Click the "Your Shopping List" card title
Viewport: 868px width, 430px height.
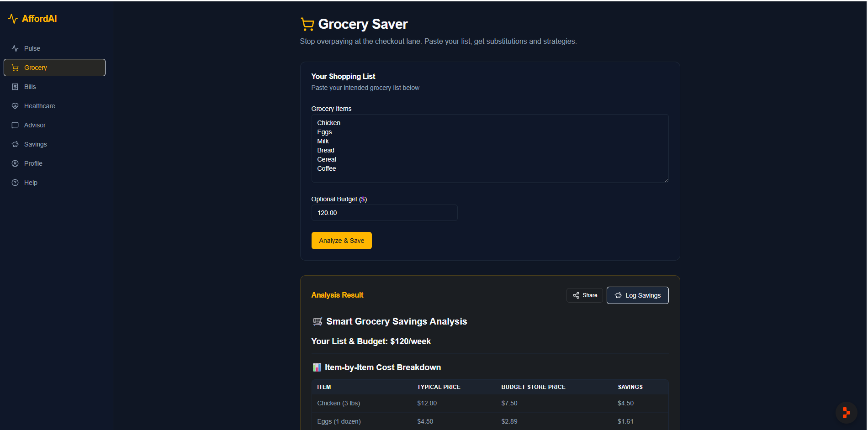tap(343, 76)
